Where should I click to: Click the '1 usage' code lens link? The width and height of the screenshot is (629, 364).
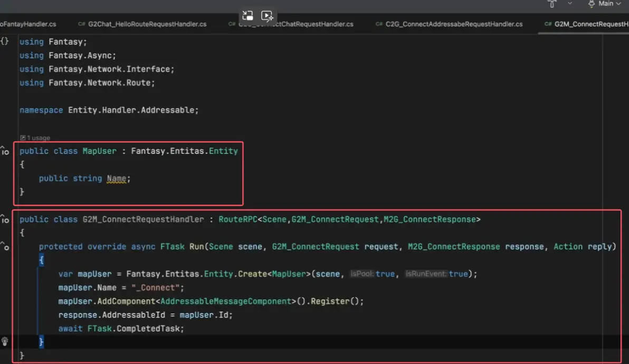pyautogui.click(x=35, y=138)
